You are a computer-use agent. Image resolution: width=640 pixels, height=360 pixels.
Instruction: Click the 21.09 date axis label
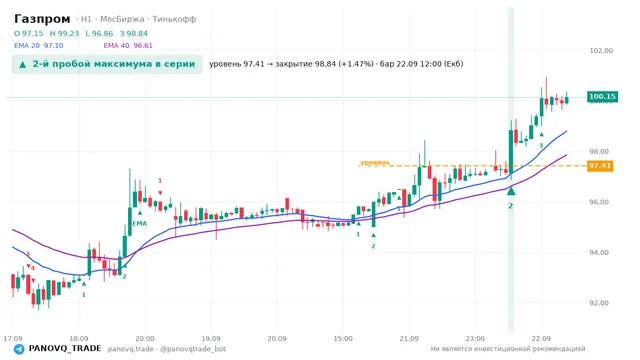tap(409, 339)
